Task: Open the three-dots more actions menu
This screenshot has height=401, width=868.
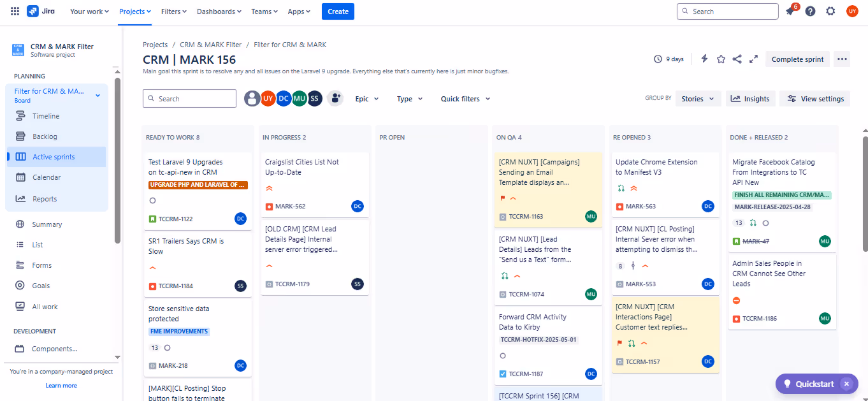Action: 843,59
